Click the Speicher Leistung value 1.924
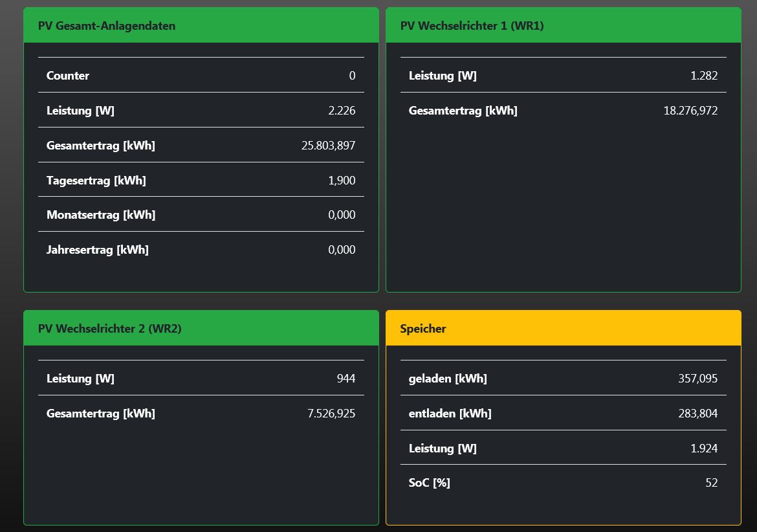This screenshot has width=757, height=532. [x=704, y=449]
